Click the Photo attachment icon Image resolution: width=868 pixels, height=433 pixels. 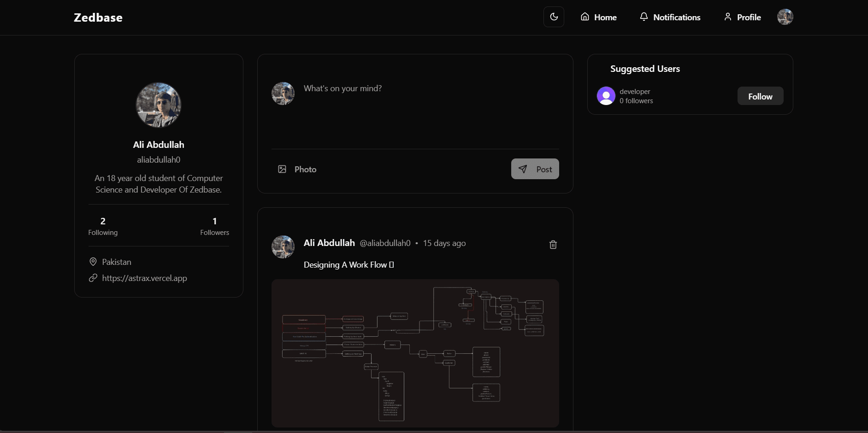point(283,169)
